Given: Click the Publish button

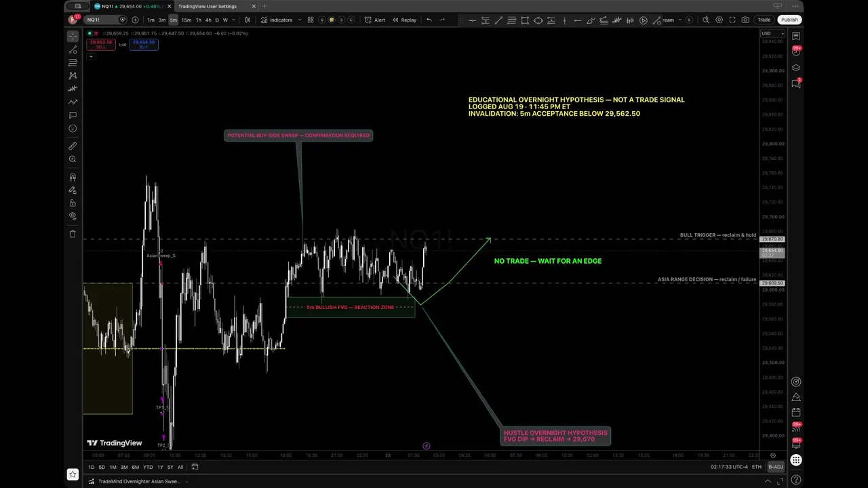Looking at the screenshot, I should point(789,20).
